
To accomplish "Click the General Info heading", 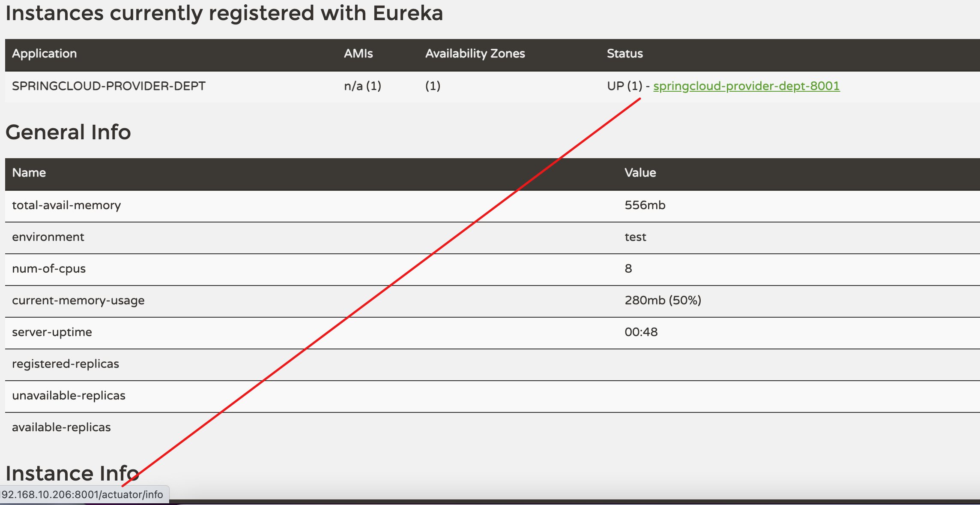I will (68, 132).
